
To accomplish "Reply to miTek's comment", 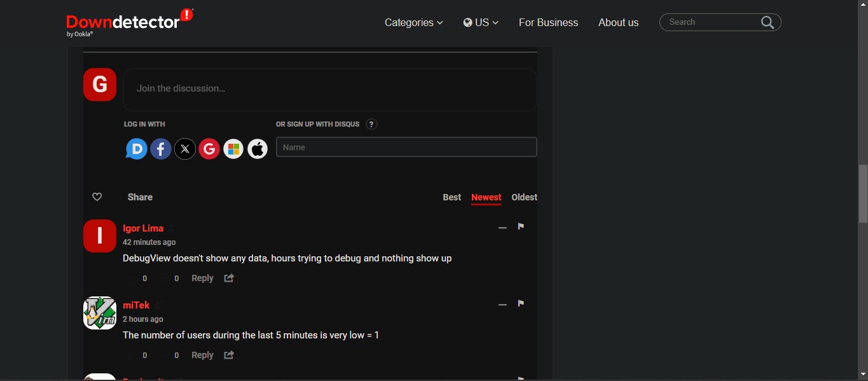I will pos(202,355).
